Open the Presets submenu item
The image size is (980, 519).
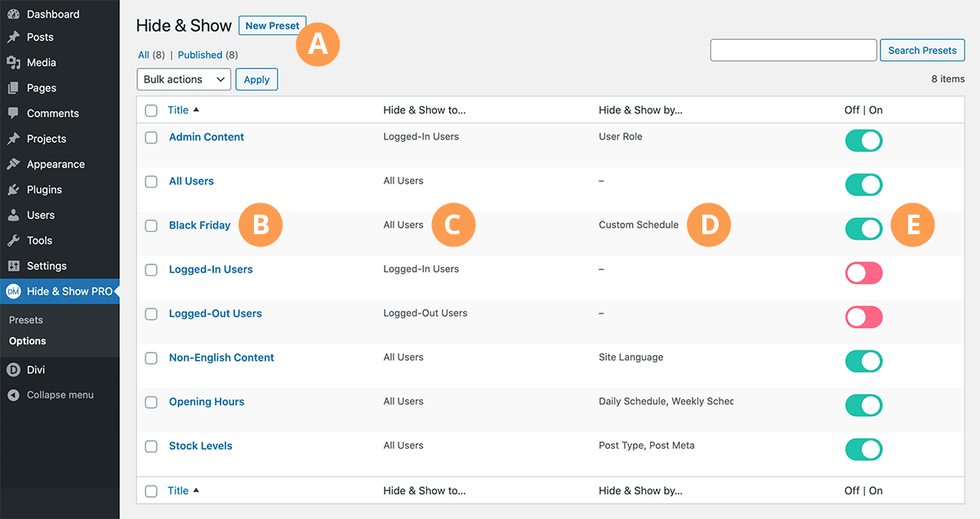coord(26,320)
